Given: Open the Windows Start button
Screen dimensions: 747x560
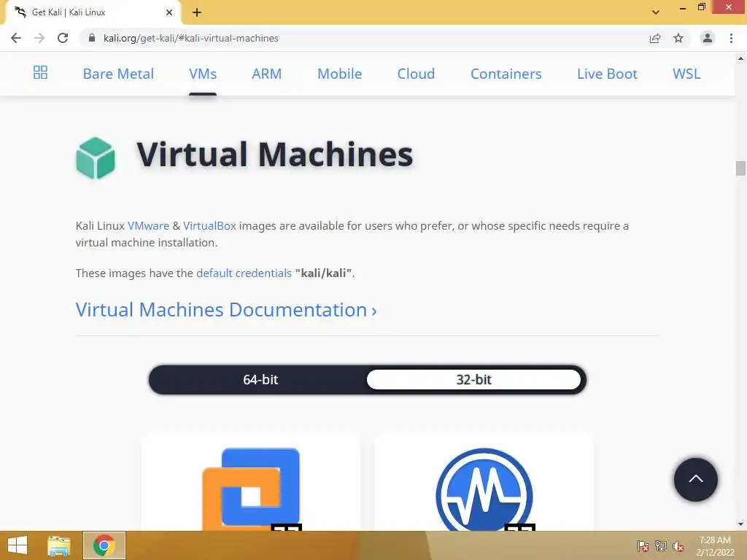Looking at the screenshot, I should 18,545.
